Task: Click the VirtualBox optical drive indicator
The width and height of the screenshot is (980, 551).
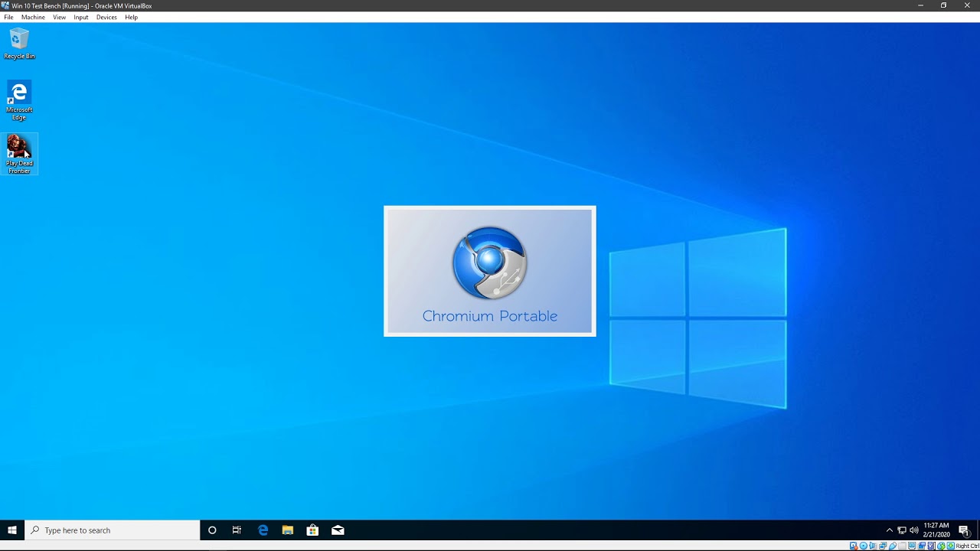Action: 864,546
